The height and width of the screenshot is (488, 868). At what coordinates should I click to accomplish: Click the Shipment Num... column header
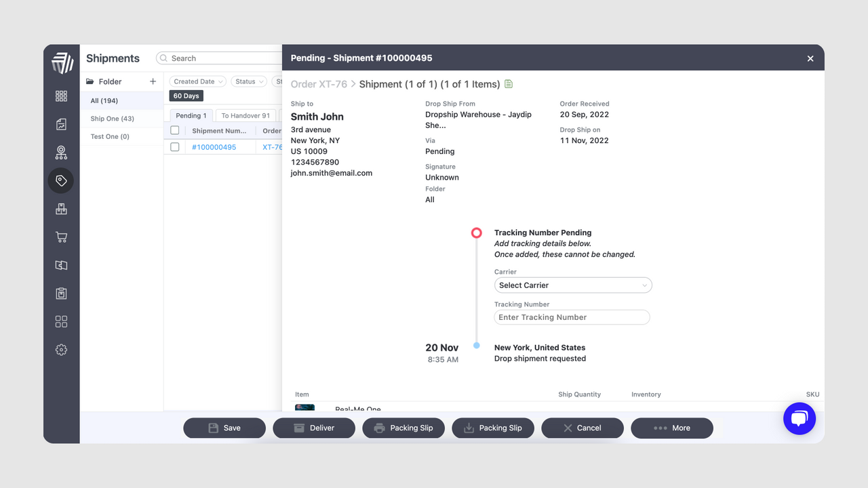(x=219, y=131)
